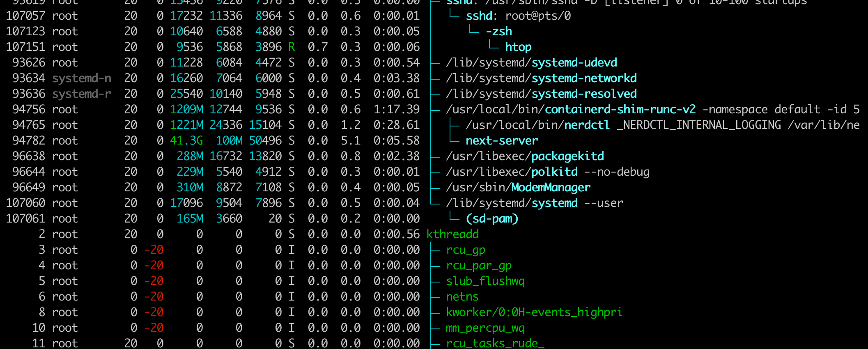The width and height of the screenshot is (868, 349).
Task: Select the slub_flushwq kernel thread
Action: tap(485, 281)
